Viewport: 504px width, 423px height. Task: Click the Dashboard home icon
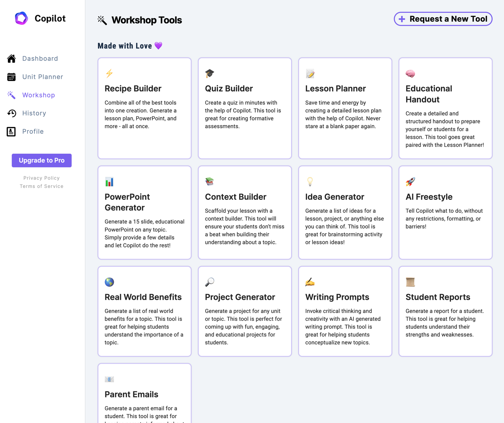pos(12,59)
